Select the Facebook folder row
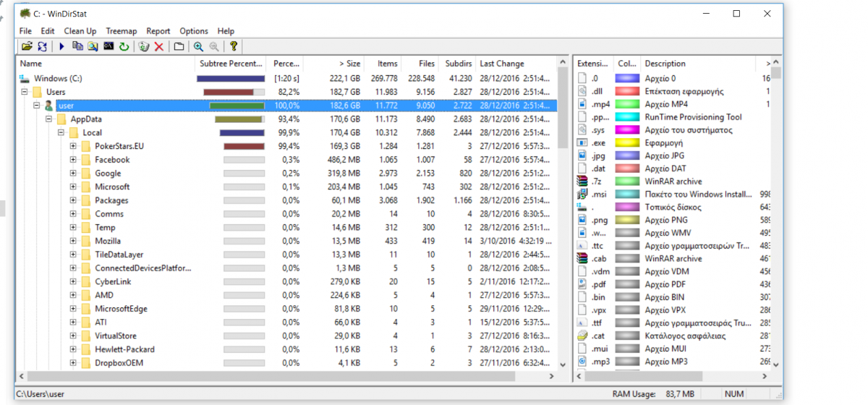This screenshot has height=405, width=868. click(112, 160)
